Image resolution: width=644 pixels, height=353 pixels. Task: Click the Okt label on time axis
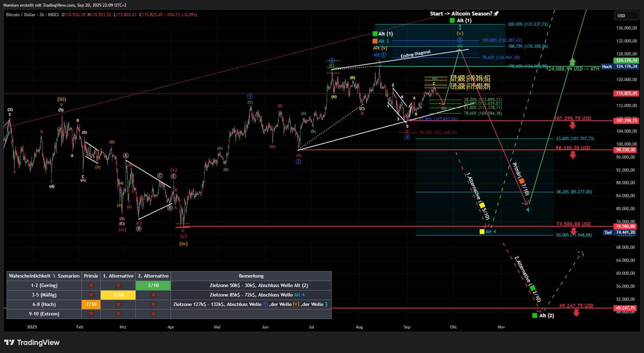point(453,327)
